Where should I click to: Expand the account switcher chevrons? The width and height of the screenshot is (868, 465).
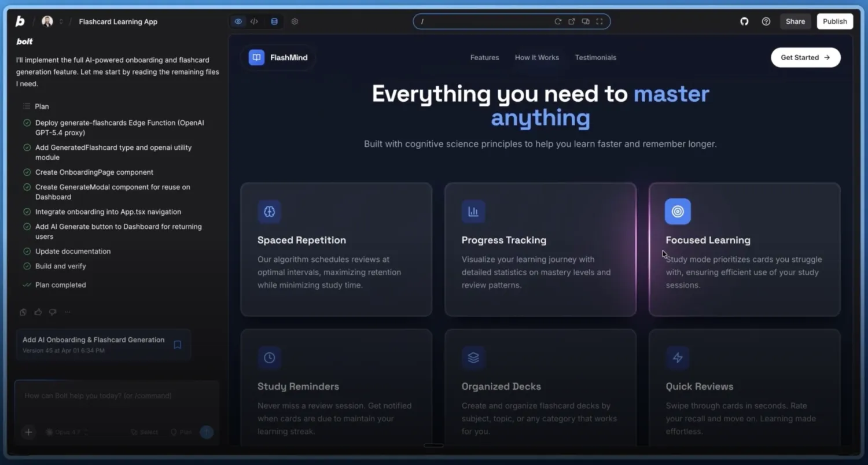61,22
